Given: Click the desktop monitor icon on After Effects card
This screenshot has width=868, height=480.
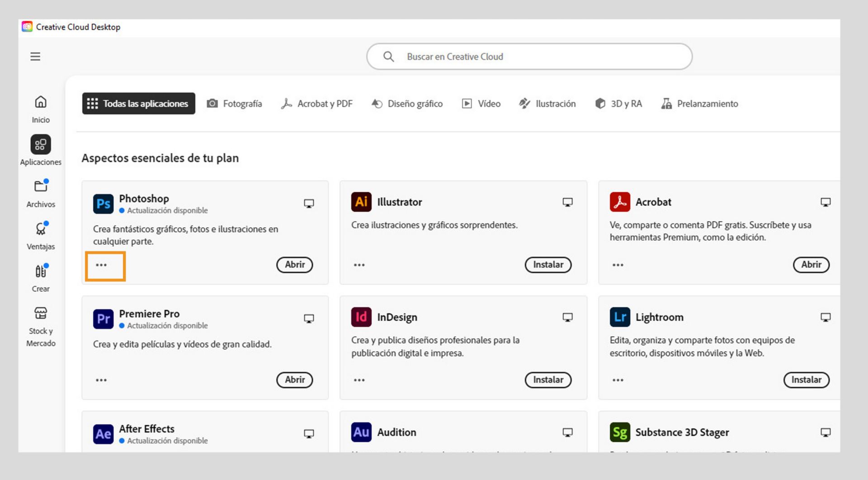Looking at the screenshot, I should 309,434.
